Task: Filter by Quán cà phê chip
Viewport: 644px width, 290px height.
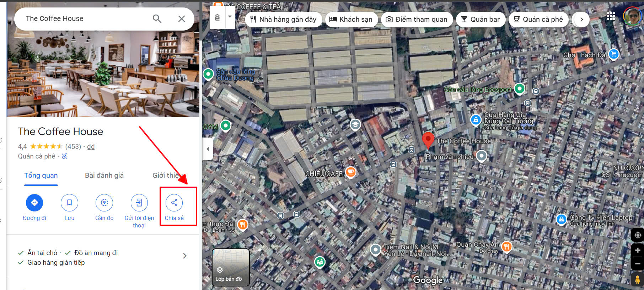Action: 538,20
